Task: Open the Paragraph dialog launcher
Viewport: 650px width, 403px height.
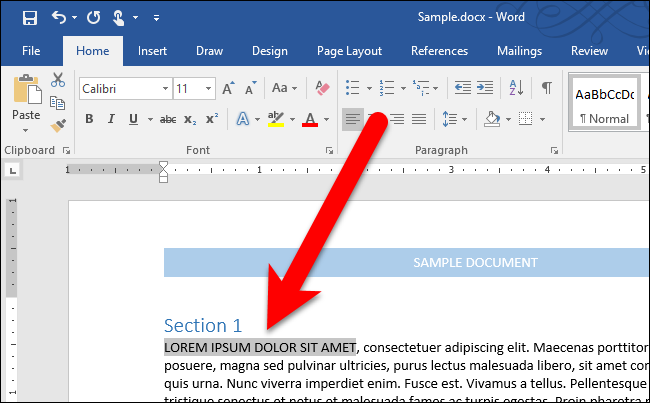Action: point(554,151)
